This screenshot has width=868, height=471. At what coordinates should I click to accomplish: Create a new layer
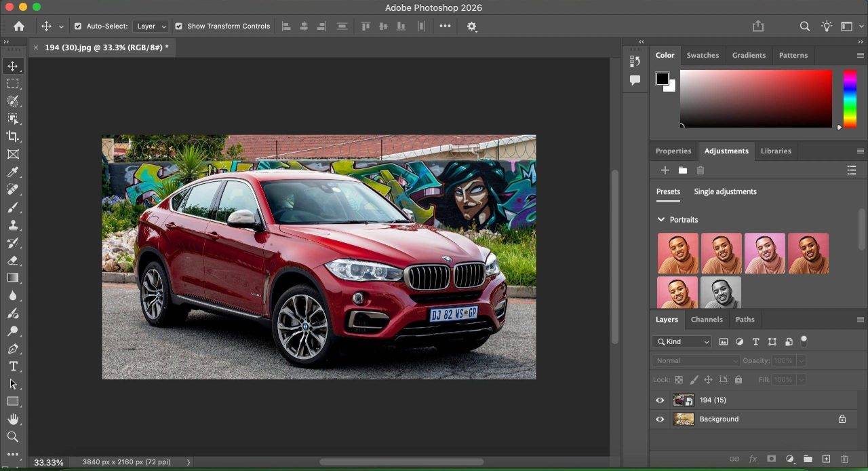point(826,459)
